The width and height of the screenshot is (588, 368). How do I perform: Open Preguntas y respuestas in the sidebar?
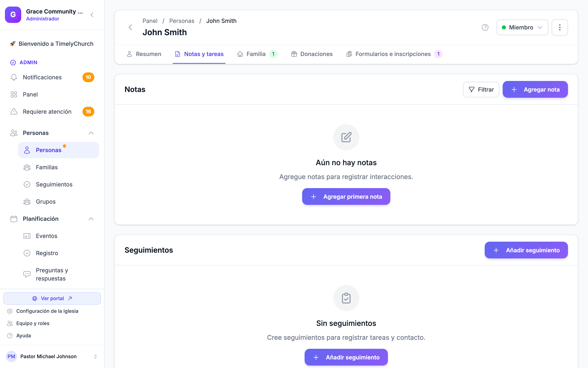point(59,274)
